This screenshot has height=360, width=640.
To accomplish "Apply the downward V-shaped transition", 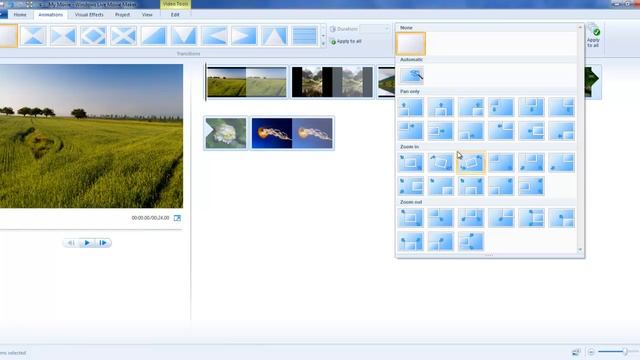I will 184,36.
